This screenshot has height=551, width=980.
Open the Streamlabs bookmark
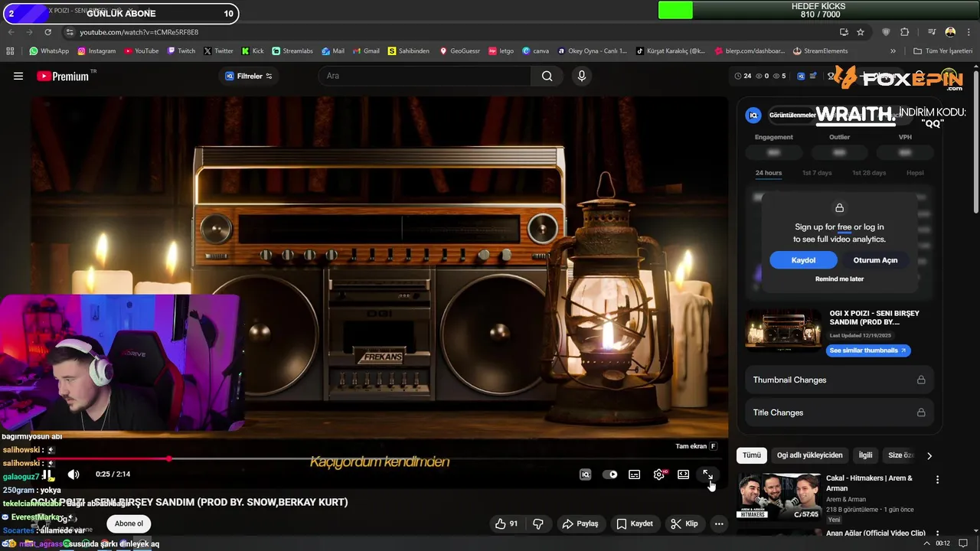(x=292, y=51)
